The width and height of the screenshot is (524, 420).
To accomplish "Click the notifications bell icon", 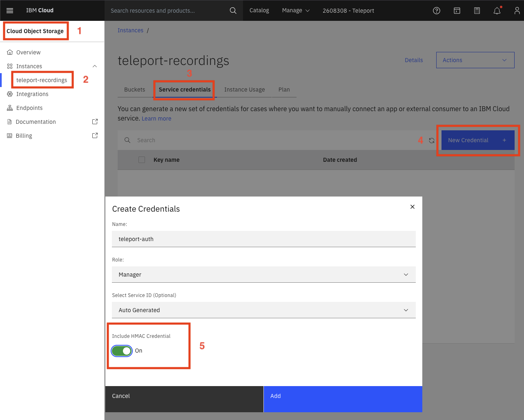I will tap(497, 10).
